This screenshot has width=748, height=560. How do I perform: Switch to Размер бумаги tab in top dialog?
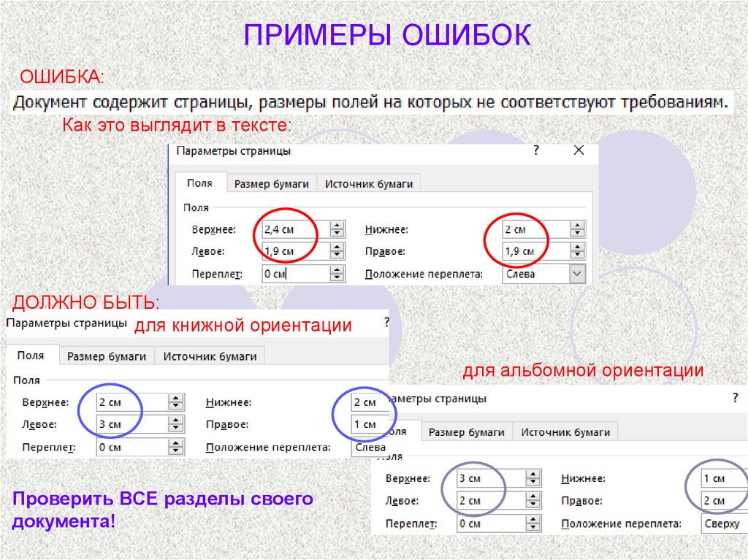[x=271, y=184]
